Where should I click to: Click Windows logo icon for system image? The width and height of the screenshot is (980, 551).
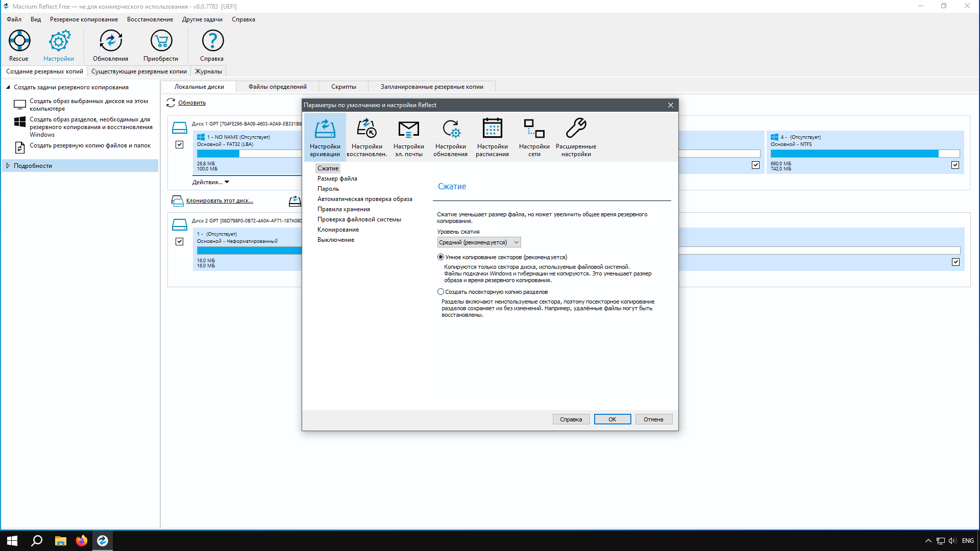(19, 122)
